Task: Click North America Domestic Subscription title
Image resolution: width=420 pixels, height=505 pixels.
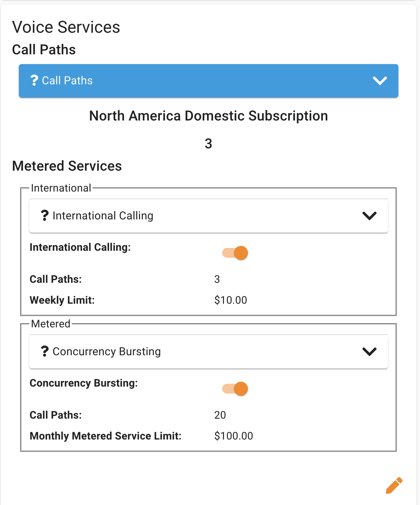Action: point(208,116)
